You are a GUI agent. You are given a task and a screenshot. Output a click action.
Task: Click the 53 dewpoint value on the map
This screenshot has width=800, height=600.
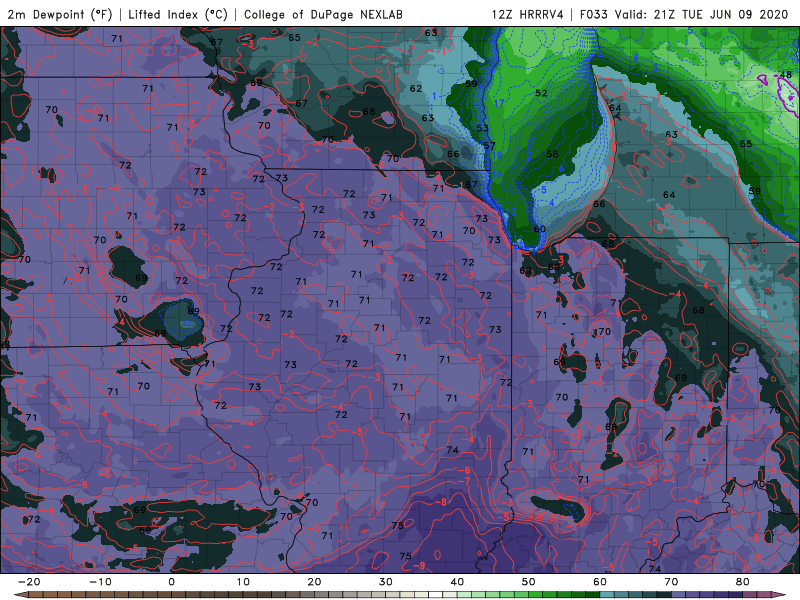(482, 128)
